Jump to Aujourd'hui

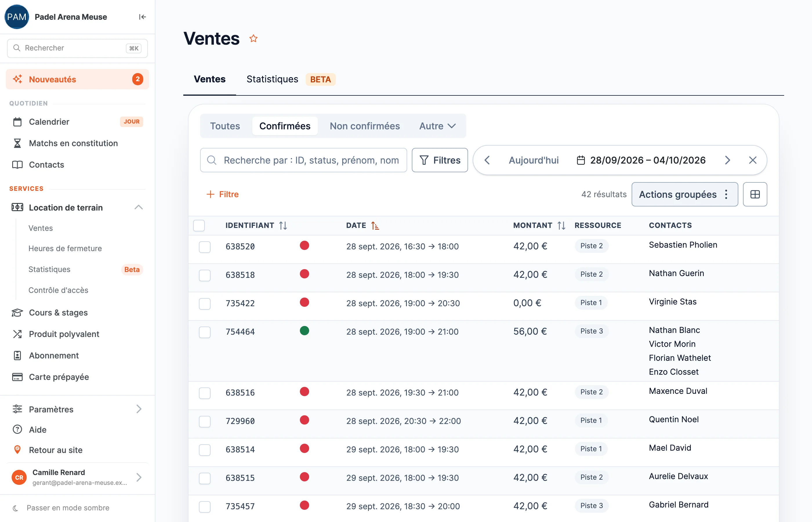point(533,160)
